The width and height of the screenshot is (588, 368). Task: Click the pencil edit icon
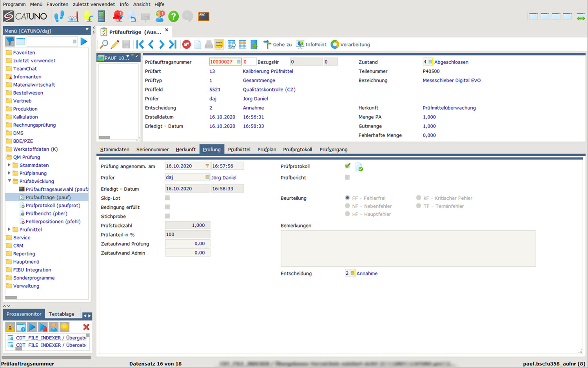[115, 44]
